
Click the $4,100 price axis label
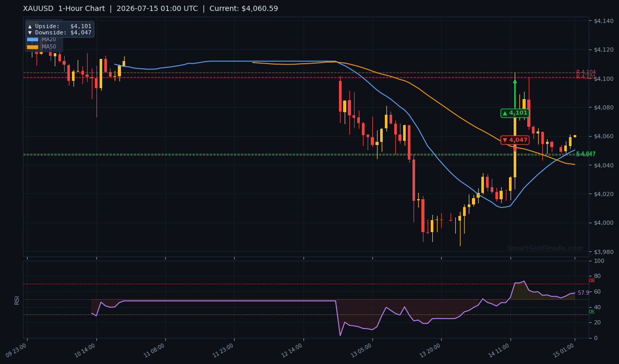point(603,79)
